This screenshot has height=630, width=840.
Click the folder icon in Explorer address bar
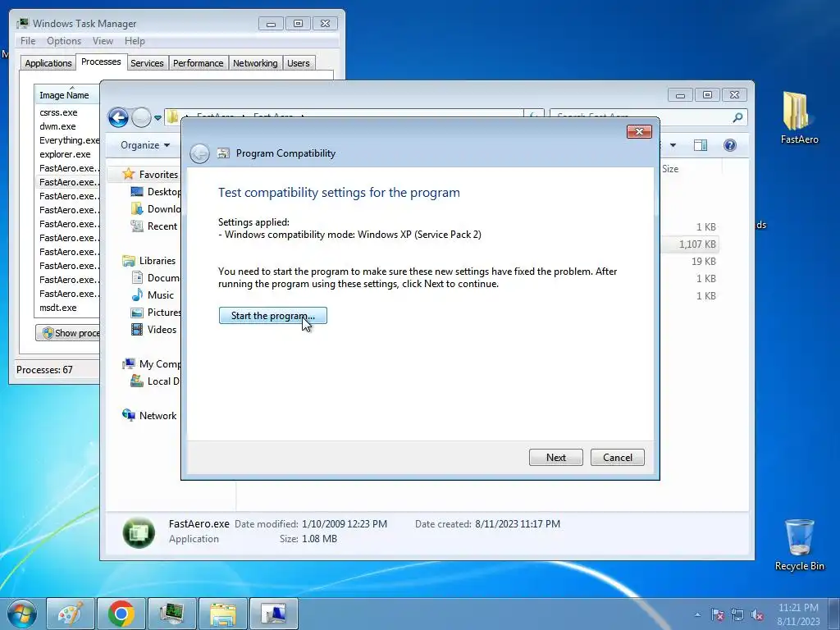click(x=172, y=116)
